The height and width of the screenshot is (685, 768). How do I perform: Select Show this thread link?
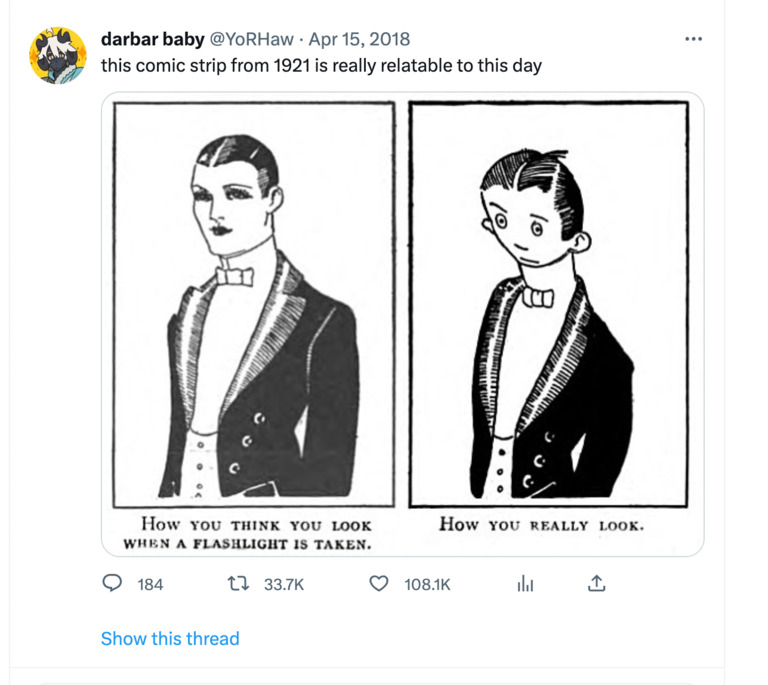click(170, 638)
